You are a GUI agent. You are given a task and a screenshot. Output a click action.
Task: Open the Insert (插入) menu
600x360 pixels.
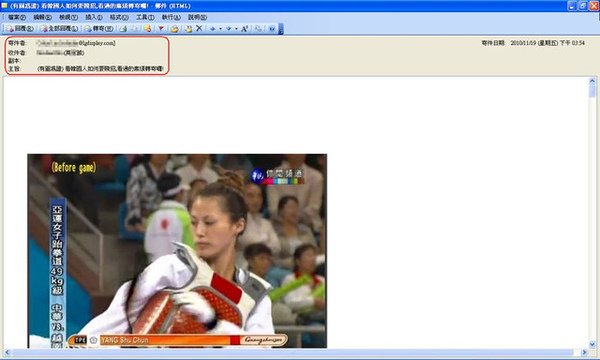[x=94, y=17]
